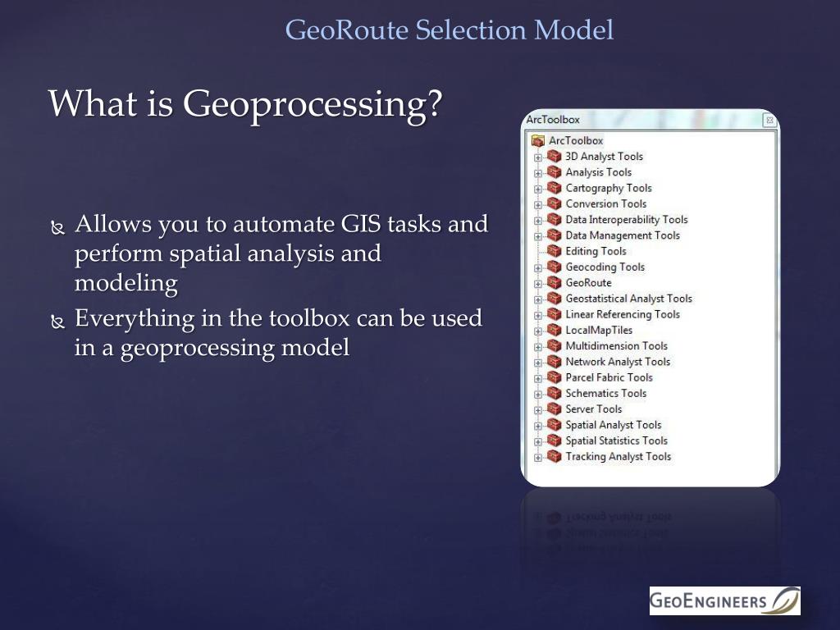The image size is (840, 630).
Task: Expand the GeoRoute toolbox node
Action: [538, 285]
